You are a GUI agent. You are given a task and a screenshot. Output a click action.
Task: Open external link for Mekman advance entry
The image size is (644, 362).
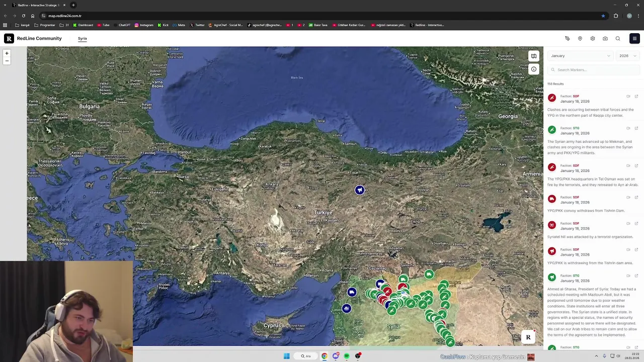point(636,128)
